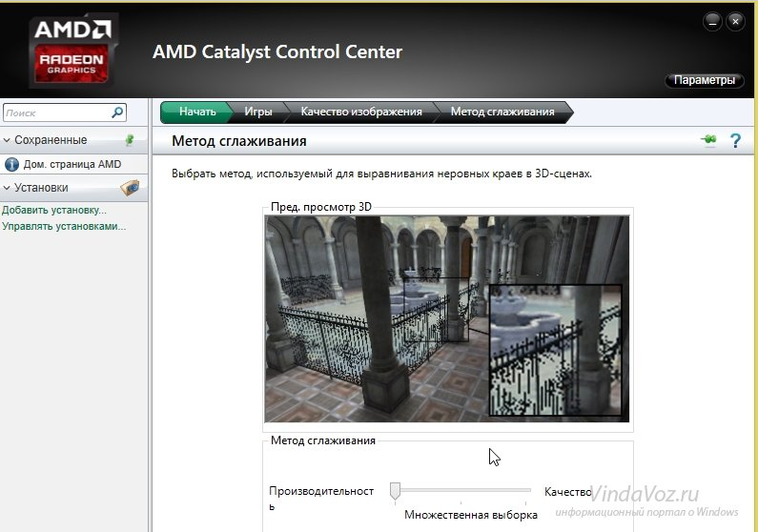
Task: Click the blue info icon next to Дом. страница AMD
Action: coord(11,165)
